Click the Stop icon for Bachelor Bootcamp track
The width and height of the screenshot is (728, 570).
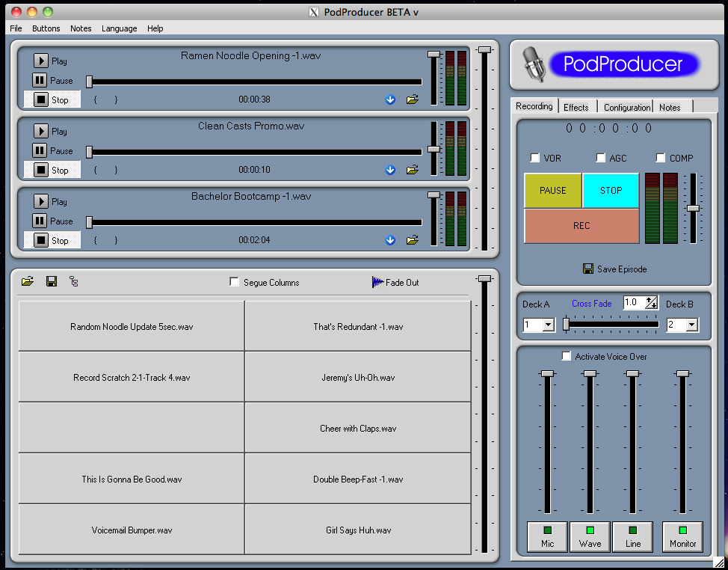40,240
